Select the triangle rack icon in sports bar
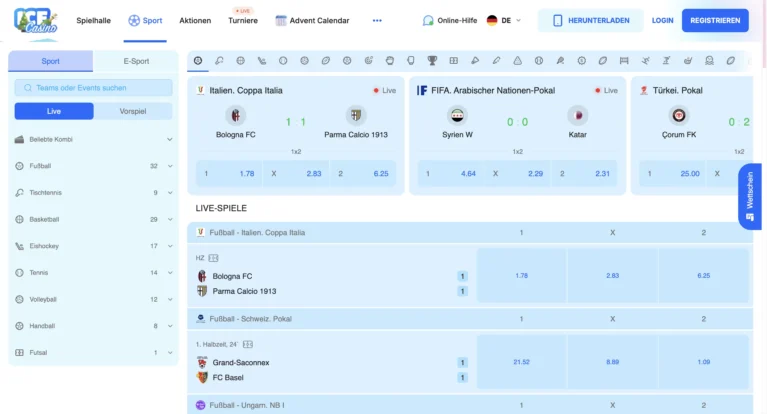This screenshot has width=767, height=414. click(x=518, y=61)
